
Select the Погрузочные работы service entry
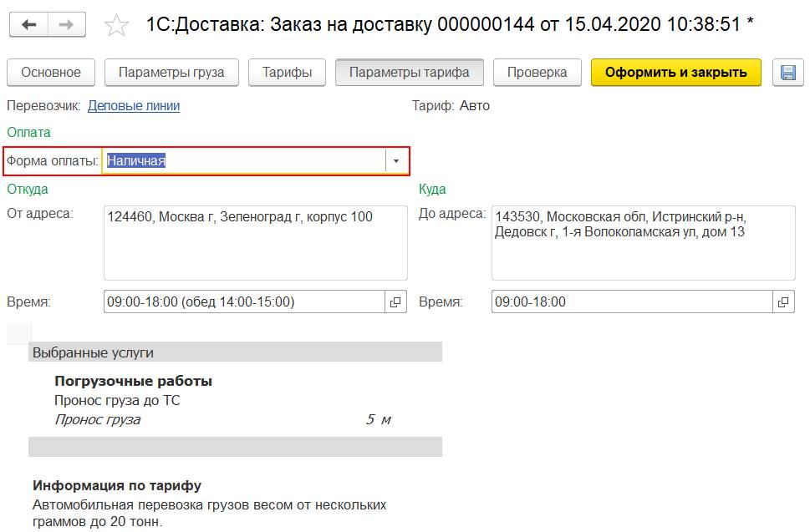point(133,382)
